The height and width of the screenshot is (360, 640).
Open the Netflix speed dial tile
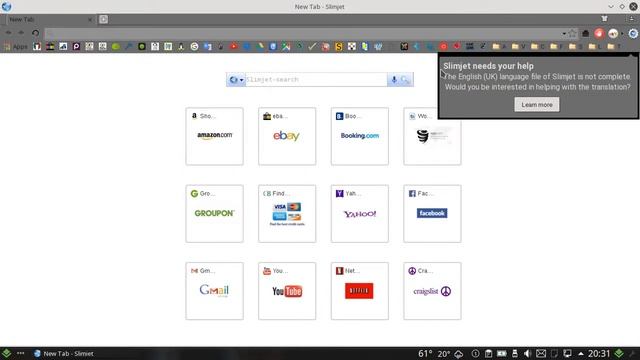tap(360, 291)
